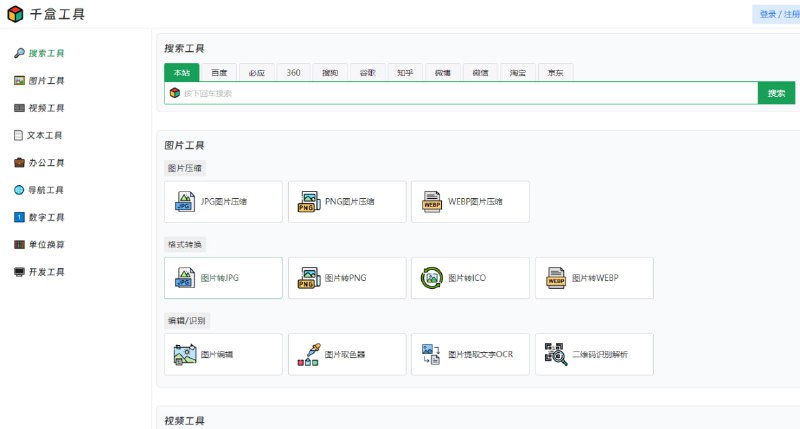Click the WEBP icon in WEBP图片压缩 card

432,201
